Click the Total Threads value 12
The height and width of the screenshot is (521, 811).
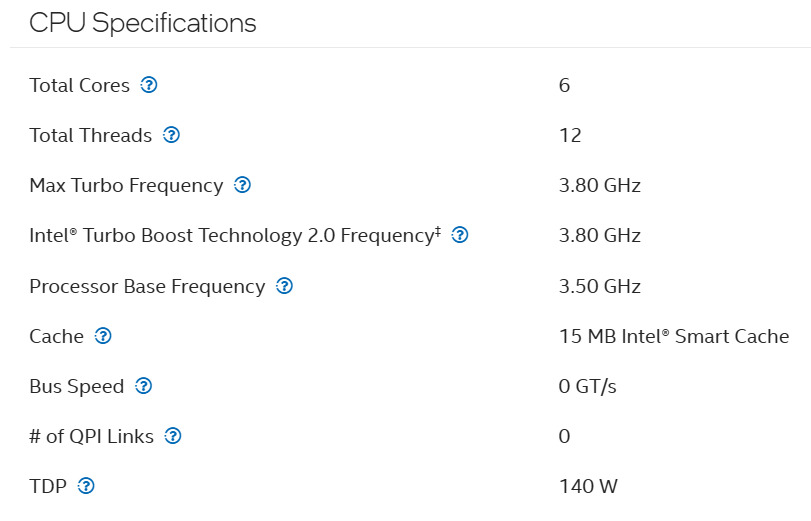pos(570,135)
